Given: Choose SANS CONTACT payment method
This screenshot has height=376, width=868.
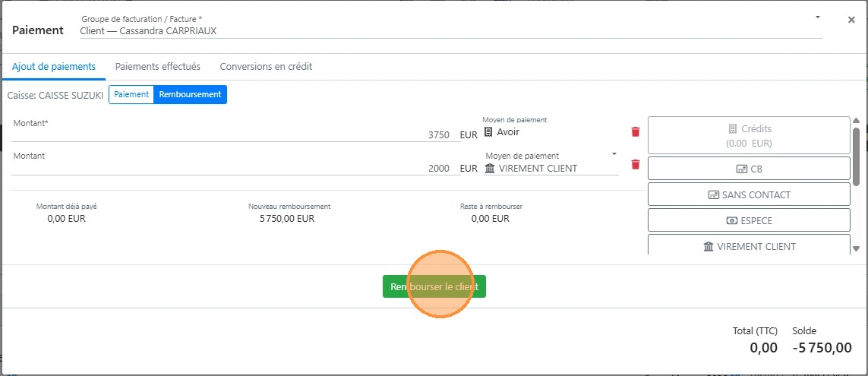Looking at the screenshot, I should click(x=748, y=194).
